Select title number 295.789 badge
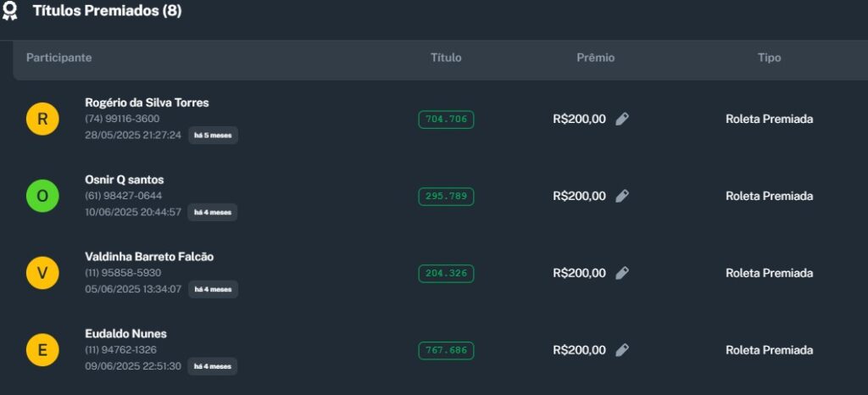 [x=446, y=197]
